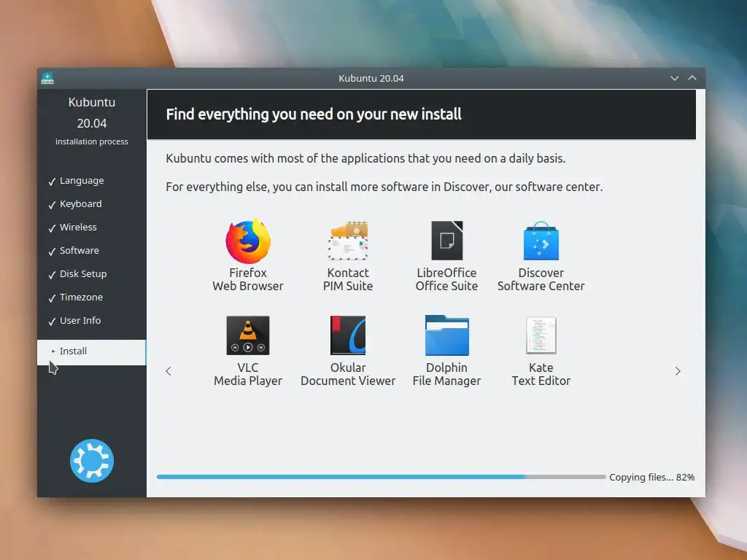Go to previous slide with left arrow

tap(169, 371)
